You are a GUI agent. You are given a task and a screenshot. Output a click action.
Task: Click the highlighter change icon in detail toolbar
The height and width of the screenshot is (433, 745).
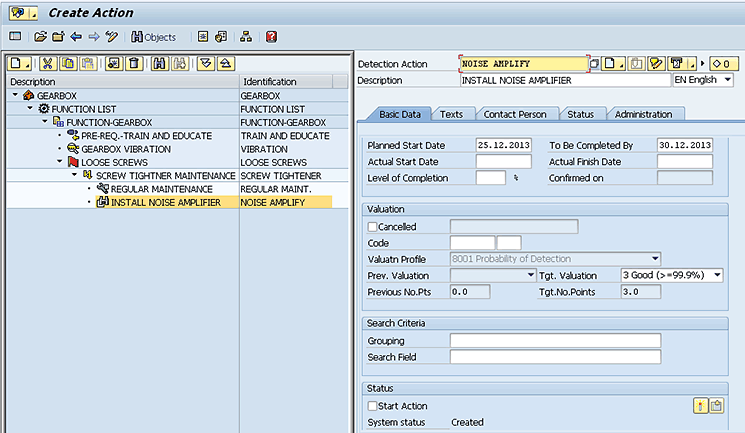click(656, 63)
